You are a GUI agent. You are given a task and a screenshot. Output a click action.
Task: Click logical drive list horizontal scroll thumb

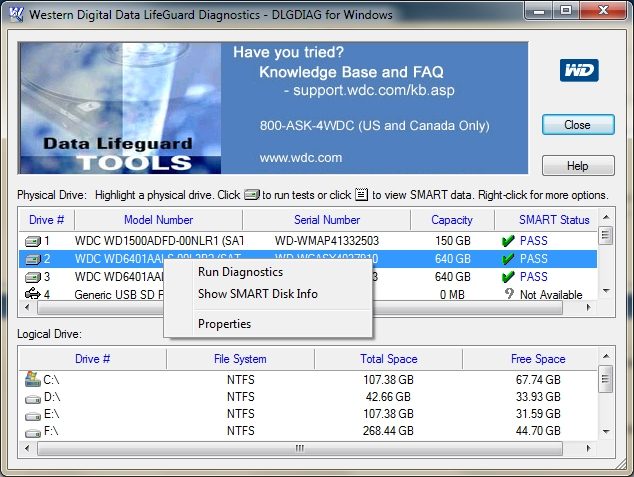point(300,448)
